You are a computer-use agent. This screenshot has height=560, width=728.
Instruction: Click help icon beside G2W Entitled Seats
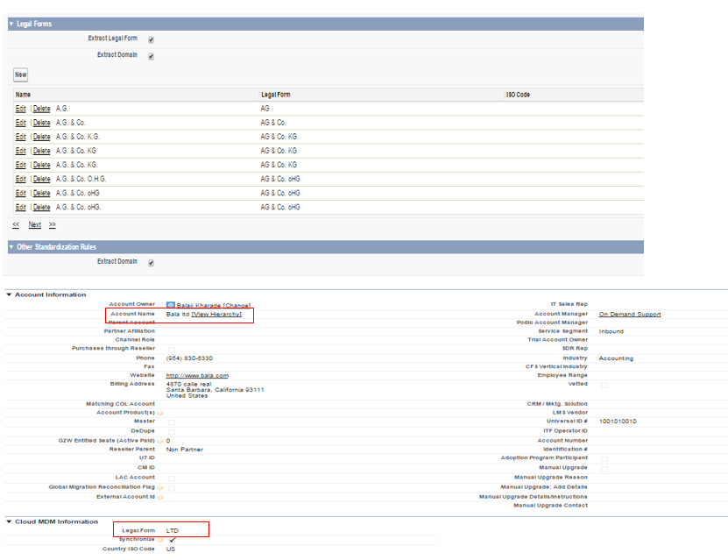160,441
